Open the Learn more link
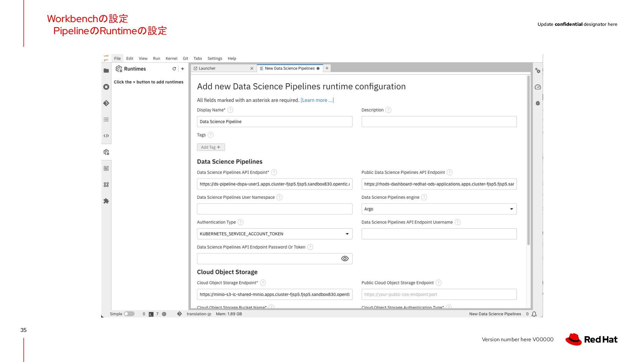This screenshot has width=644, height=362. tap(317, 100)
